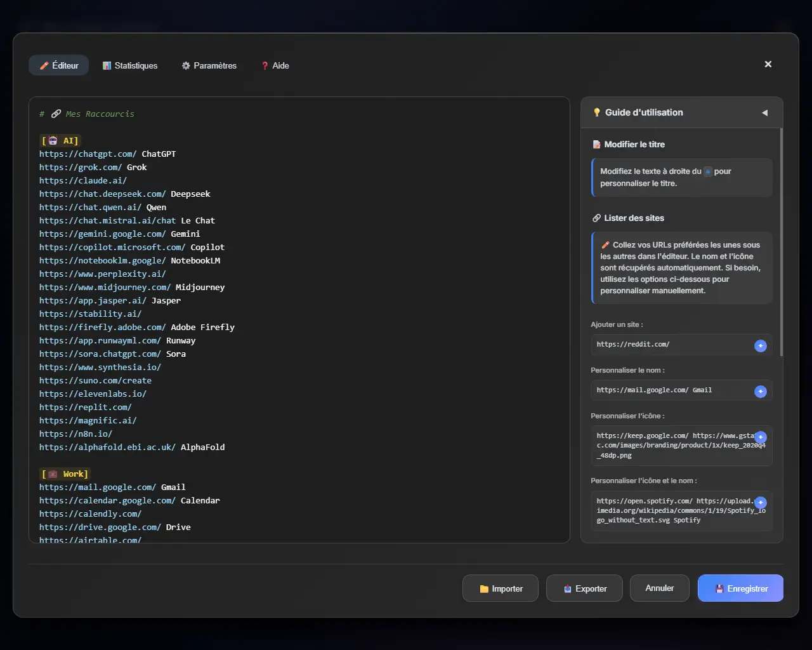812x650 pixels.
Task: Click the "+" beside the Keep icon customization field
Action: click(x=760, y=437)
